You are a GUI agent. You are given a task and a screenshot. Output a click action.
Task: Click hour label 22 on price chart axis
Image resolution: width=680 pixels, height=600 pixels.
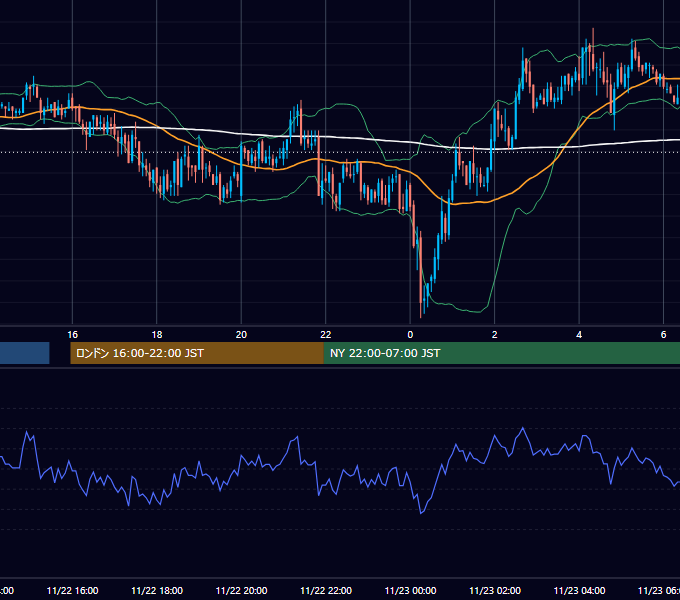(x=326, y=335)
